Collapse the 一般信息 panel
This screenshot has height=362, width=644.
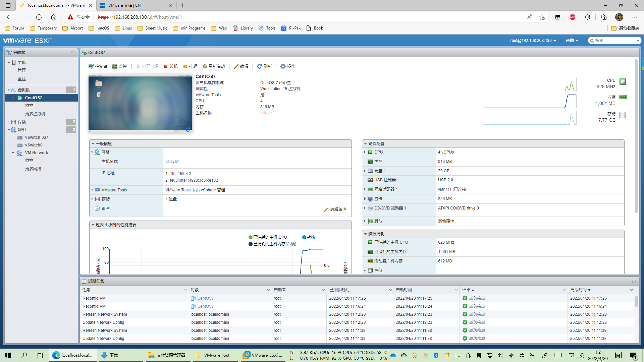coord(93,144)
